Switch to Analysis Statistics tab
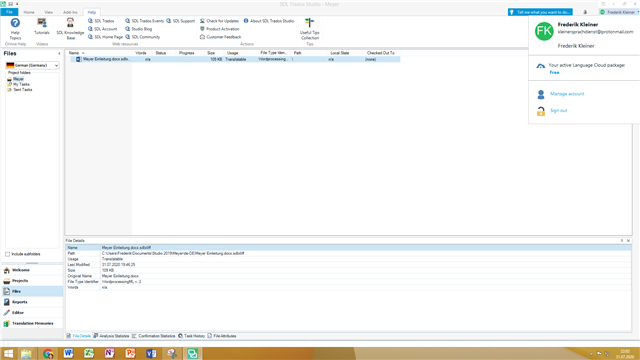 pyautogui.click(x=111, y=336)
